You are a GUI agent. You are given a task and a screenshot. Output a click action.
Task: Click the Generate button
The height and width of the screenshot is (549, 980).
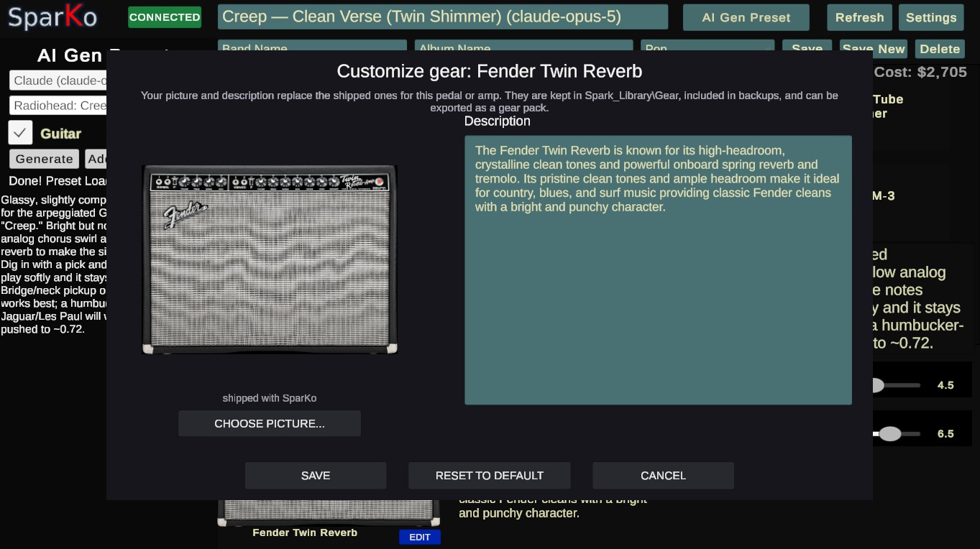(44, 159)
